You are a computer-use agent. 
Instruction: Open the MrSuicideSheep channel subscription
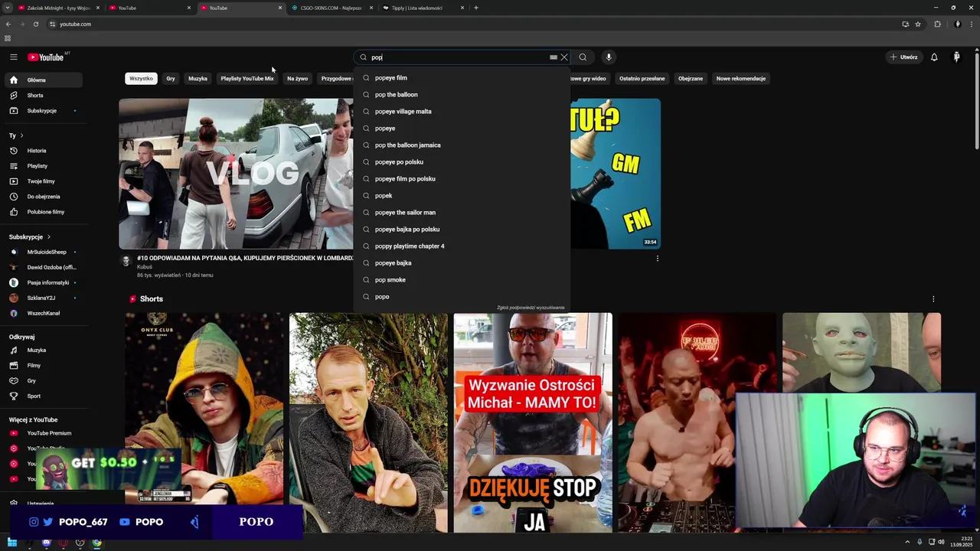click(44, 252)
